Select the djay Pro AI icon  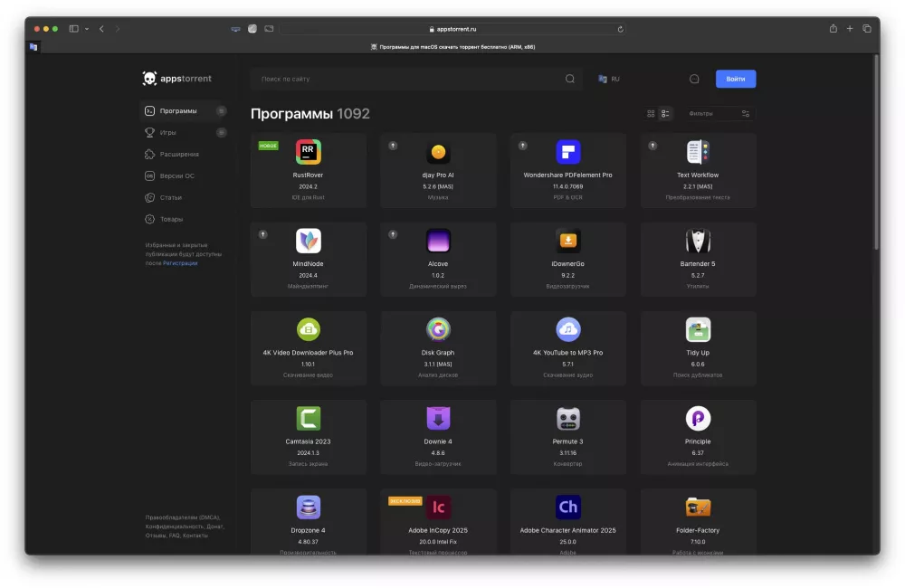click(x=438, y=151)
